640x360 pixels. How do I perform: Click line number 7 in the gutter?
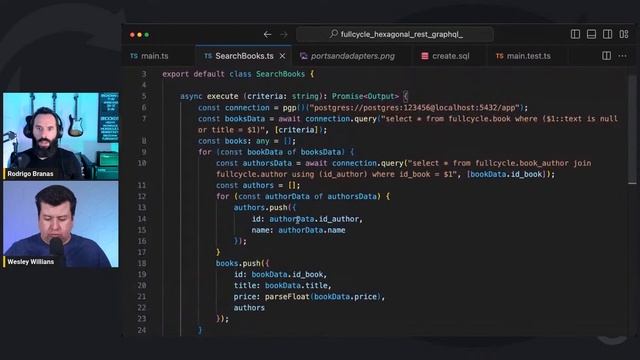(x=144, y=119)
